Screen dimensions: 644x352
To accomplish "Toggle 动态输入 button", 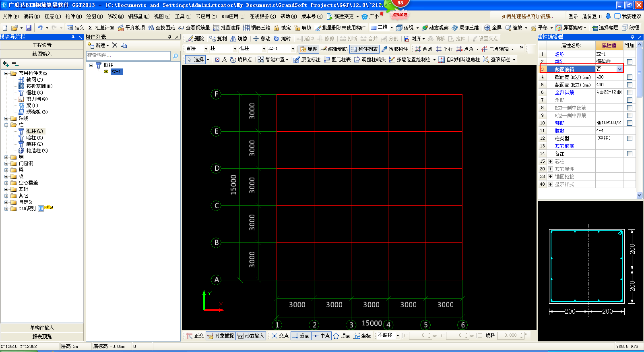I will pyautogui.click(x=251, y=336).
